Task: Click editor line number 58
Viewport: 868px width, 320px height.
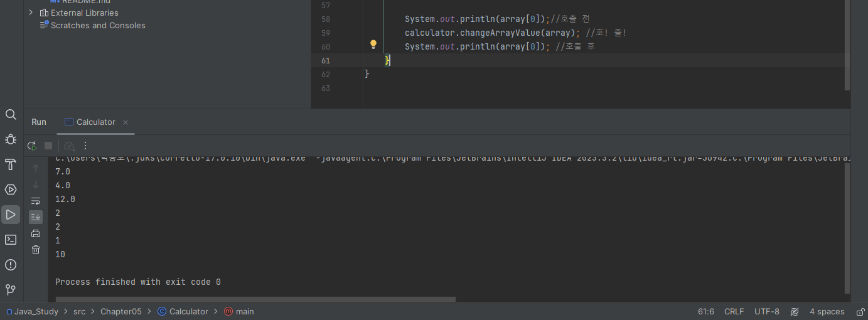Action: pos(325,19)
